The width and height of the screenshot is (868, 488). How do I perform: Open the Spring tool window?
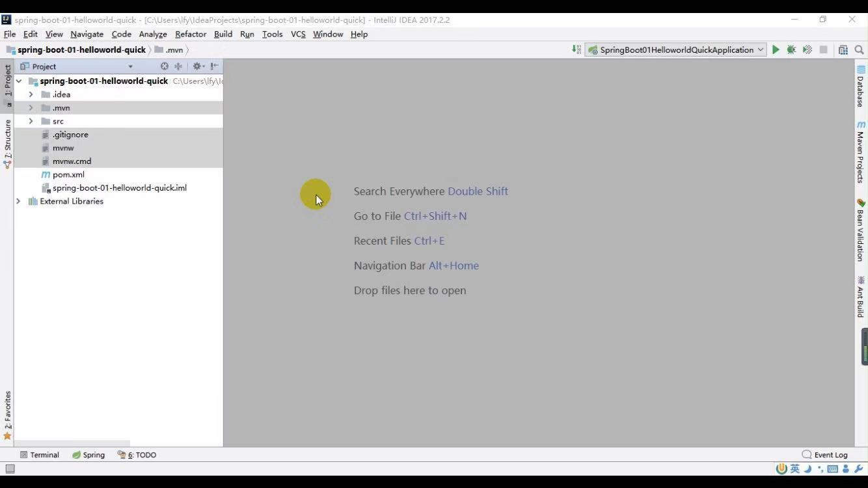[88, 455]
